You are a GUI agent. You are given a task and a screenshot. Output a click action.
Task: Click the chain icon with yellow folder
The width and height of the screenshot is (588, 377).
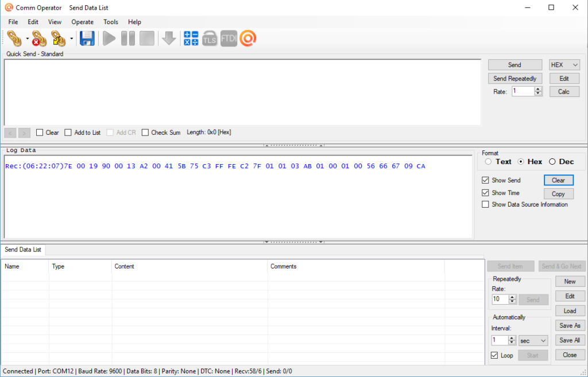(59, 38)
